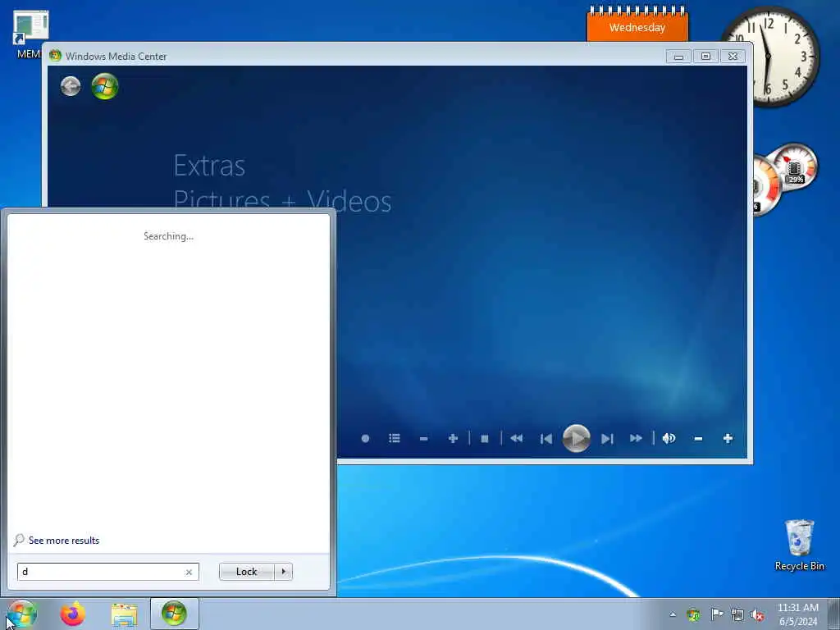Click the Show desktop strip
840x630 pixels.
tap(834, 614)
